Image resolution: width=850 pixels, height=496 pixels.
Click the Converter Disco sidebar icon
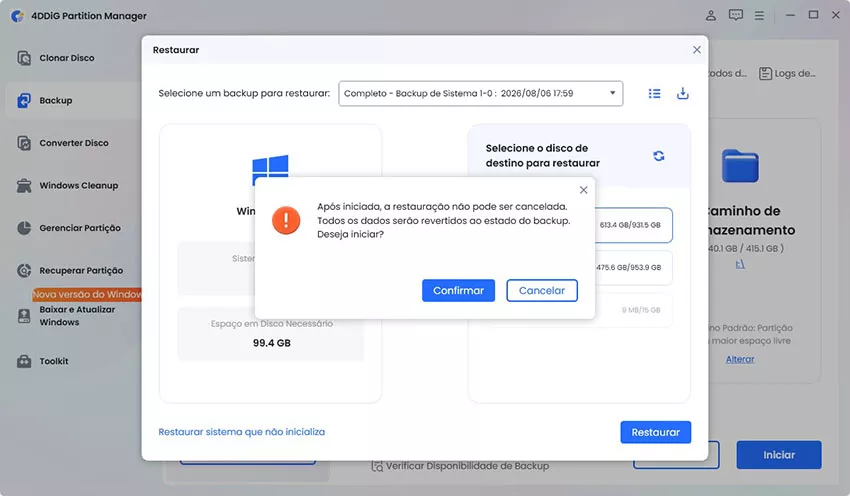click(x=24, y=143)
